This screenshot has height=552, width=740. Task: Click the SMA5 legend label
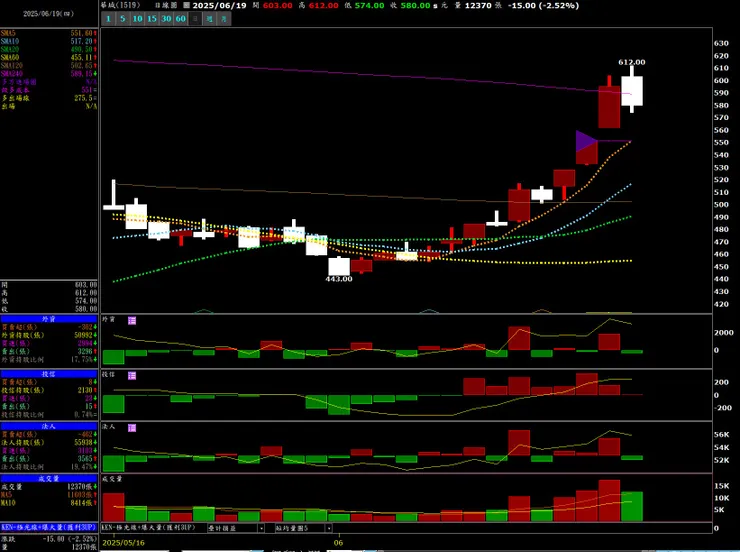8,33
